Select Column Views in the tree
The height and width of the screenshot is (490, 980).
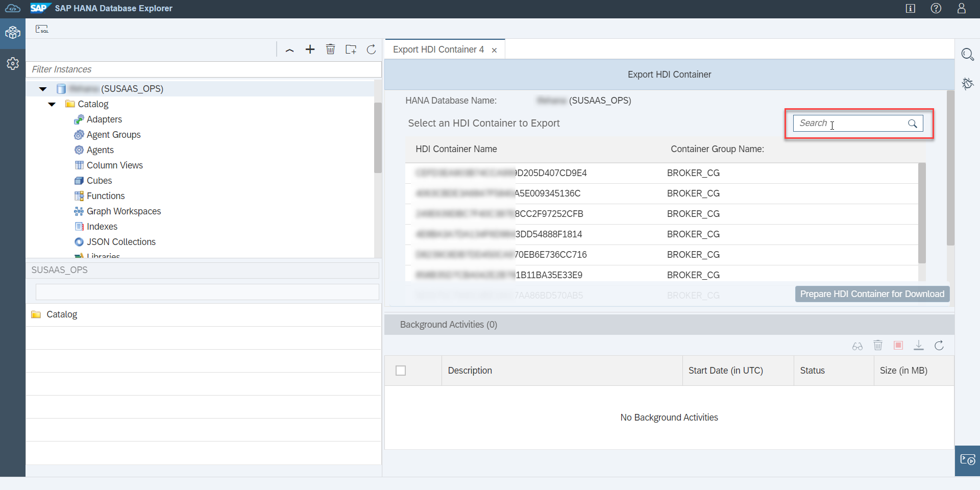pos(114,165)
